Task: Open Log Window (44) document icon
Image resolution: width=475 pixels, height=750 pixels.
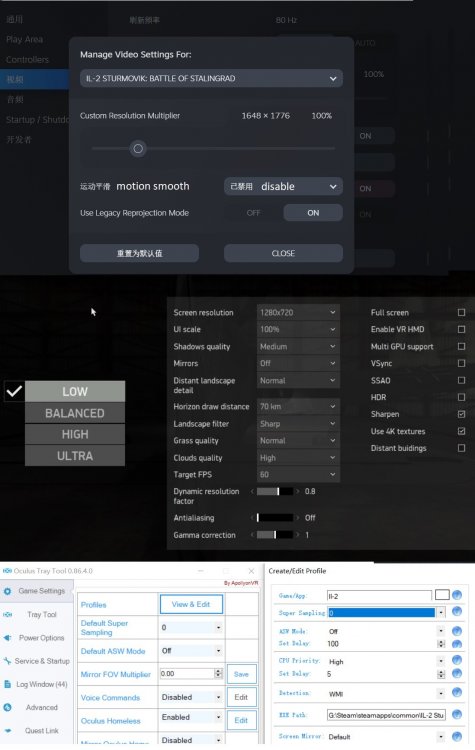Action: (x=7, y=684)
